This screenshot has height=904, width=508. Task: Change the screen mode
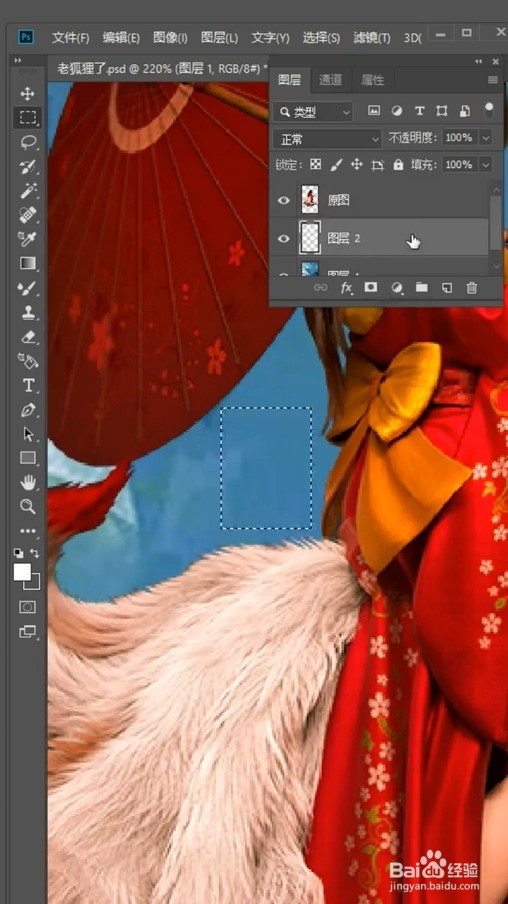[x=27, y=631]
